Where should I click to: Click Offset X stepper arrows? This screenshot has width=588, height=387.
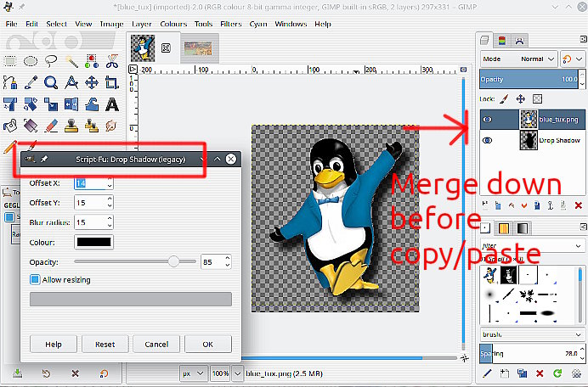point(110,182)
